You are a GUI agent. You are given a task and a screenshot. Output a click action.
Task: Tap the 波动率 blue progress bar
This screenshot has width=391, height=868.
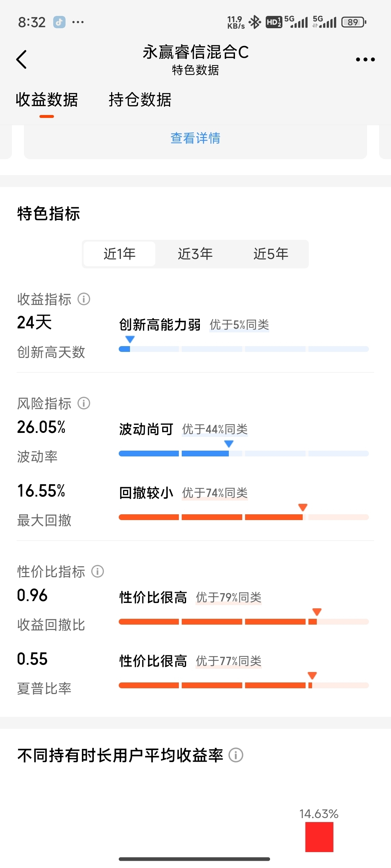(x=244, y=454)
